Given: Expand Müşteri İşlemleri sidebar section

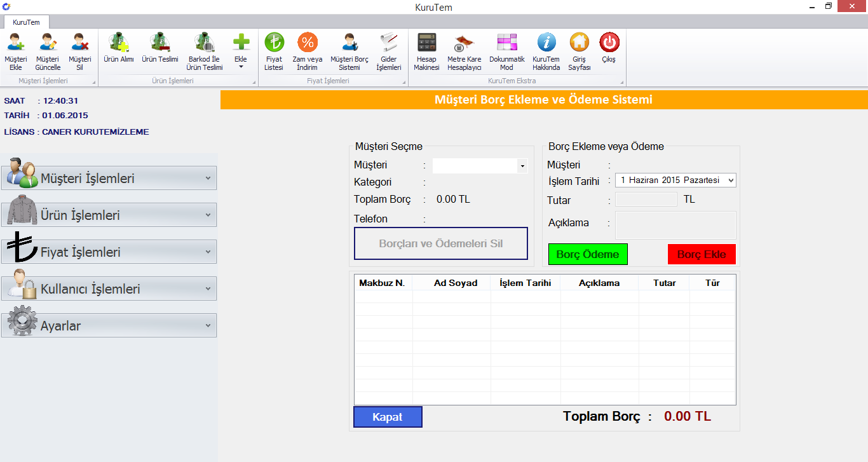Looking at the screenshot, I should pos(109,179).
